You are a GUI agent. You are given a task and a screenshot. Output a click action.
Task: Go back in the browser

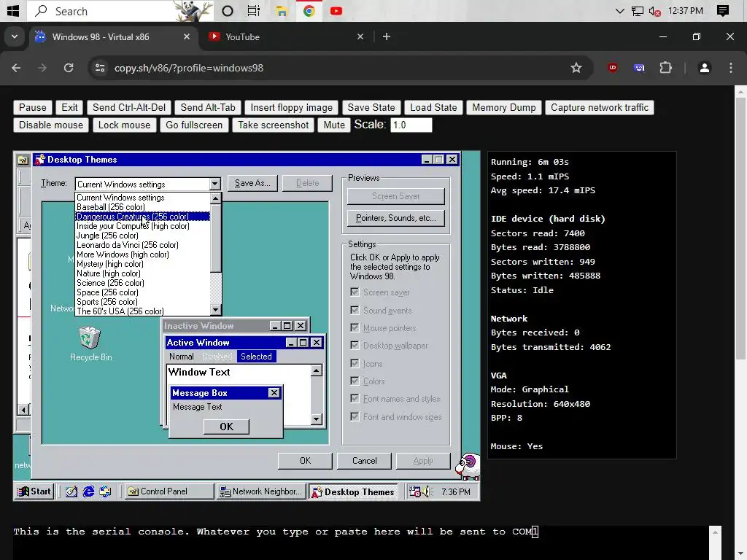16,68
